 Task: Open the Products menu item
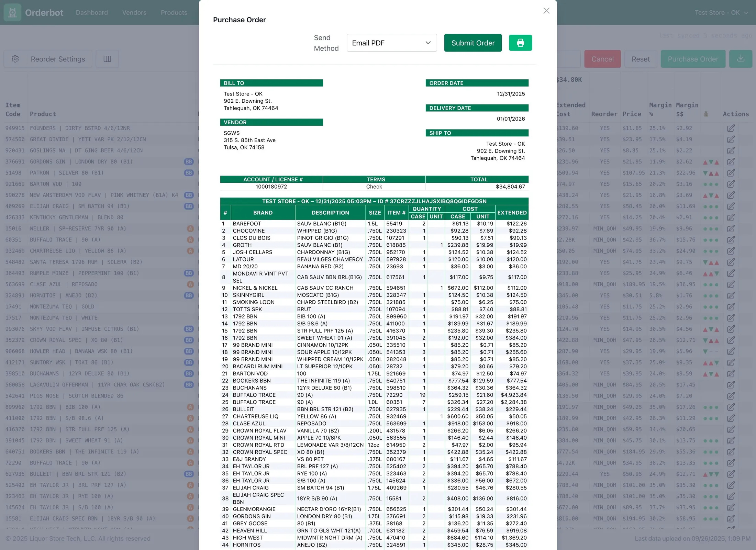point(174,13)
